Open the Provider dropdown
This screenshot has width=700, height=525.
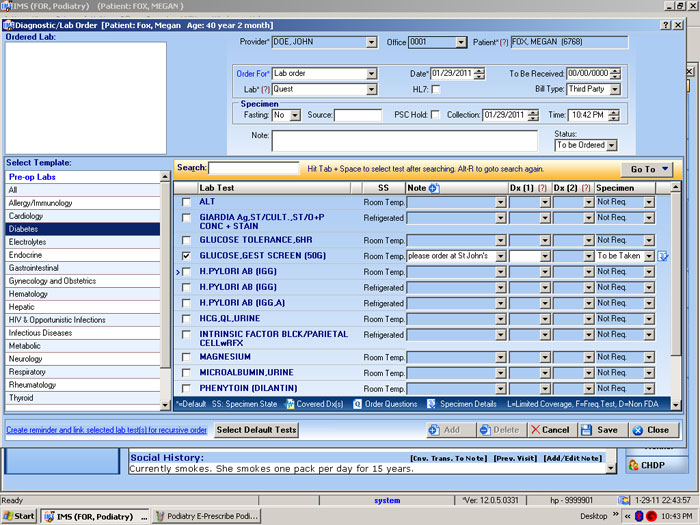pos(371,42)
